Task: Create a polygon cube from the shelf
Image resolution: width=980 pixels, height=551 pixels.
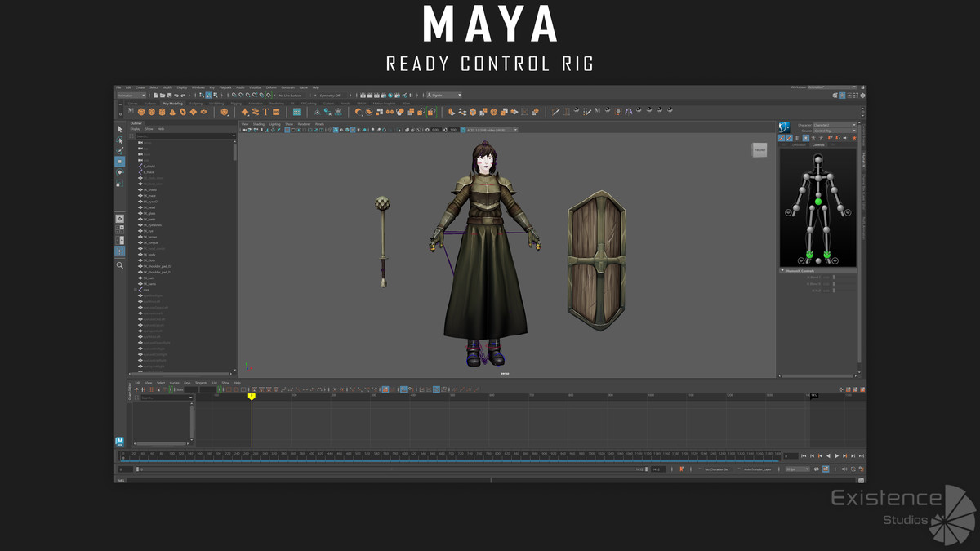Action: pos(150,111)
